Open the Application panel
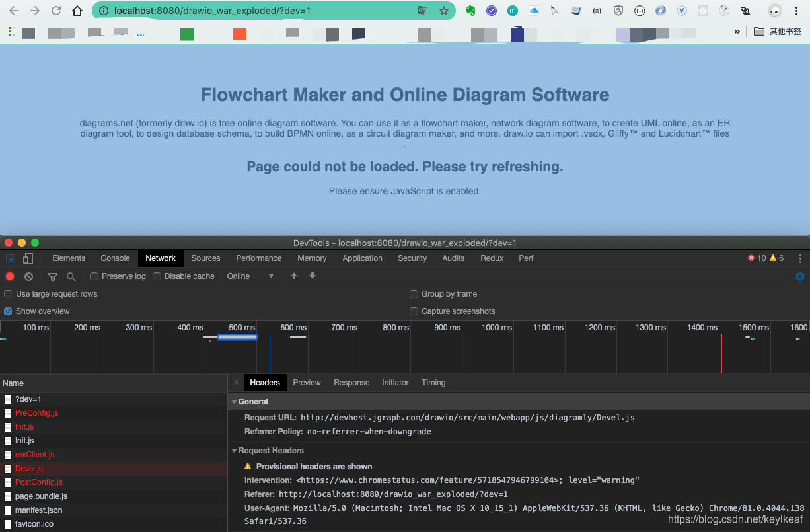This screenshot has width=810, height=532. click(x=362, y=258)
